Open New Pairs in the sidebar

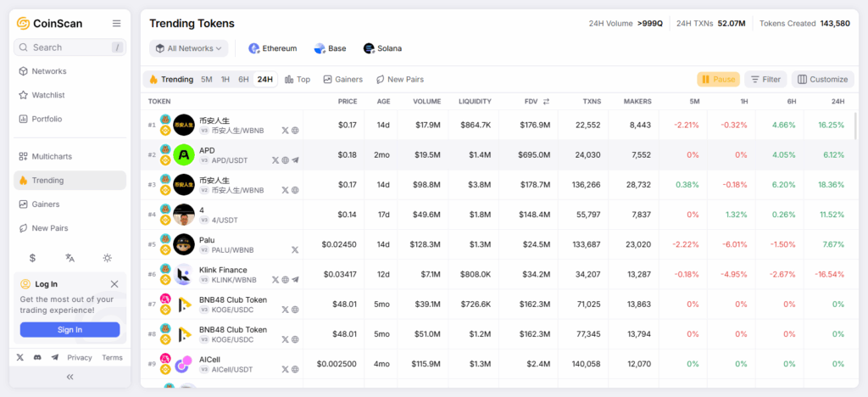[70, 228]
